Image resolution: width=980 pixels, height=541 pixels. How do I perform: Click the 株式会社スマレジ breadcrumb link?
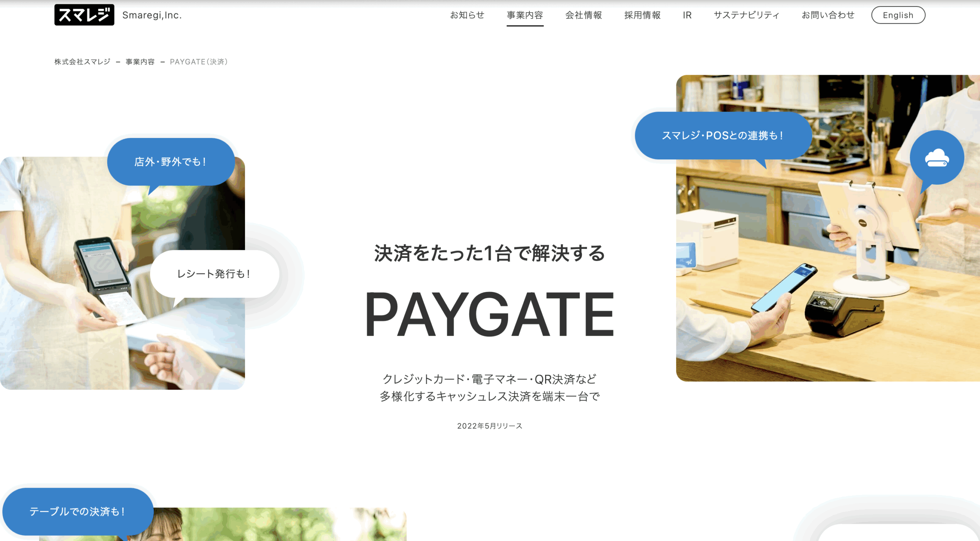(82, 62)
